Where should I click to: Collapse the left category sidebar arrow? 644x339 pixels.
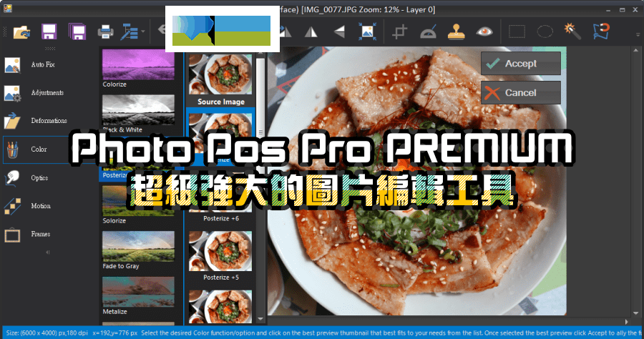tap(48, 252)
